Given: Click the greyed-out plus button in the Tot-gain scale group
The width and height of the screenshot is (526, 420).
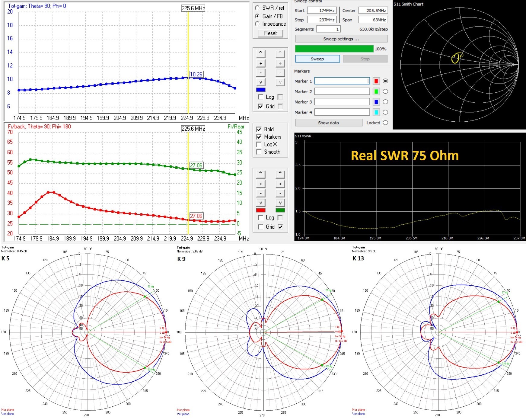Looking at the screenshot, I should click(x=280, y=63).
